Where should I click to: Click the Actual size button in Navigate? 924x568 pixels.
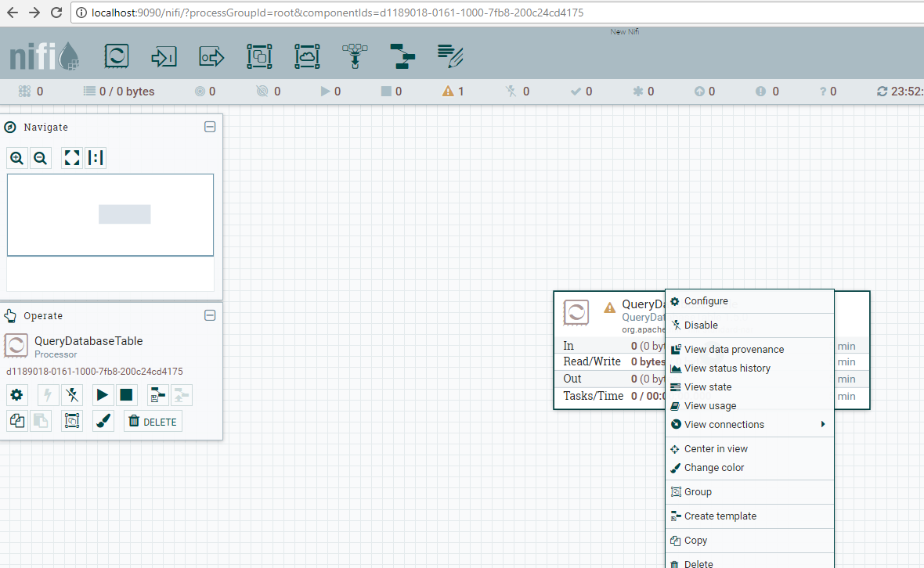pos(96,158)
